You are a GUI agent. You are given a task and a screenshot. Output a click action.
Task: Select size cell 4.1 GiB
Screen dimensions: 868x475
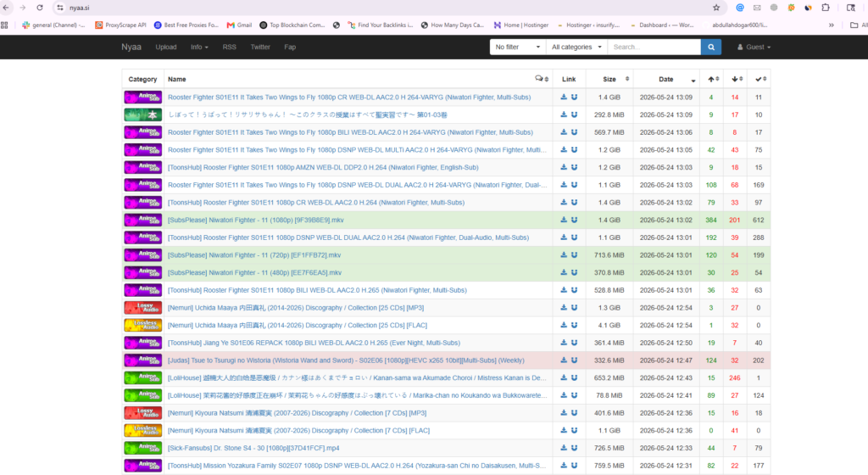tap(609, 325)
